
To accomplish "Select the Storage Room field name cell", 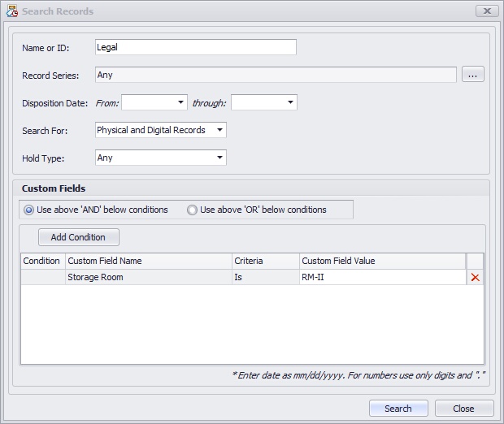I will coord(148,278).
